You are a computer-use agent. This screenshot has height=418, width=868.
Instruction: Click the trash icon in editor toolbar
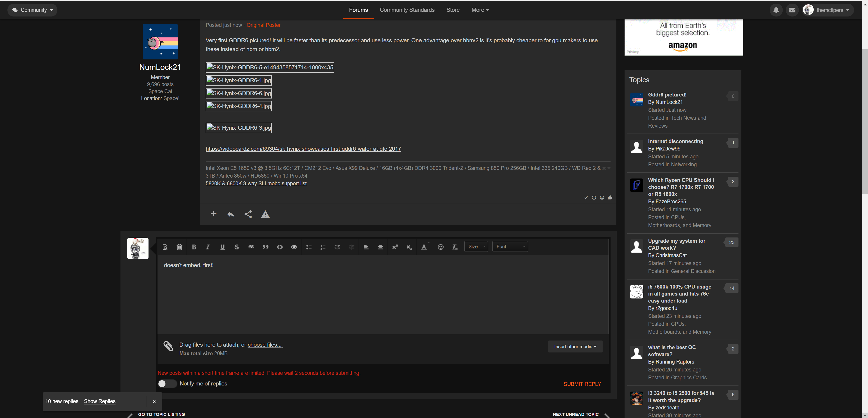coord(179,247)
